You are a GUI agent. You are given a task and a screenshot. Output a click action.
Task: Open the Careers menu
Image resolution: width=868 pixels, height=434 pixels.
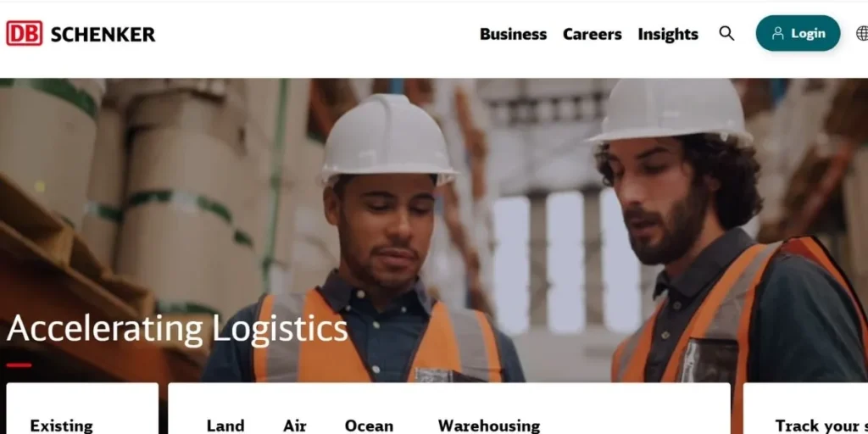[x=593, y=34]
